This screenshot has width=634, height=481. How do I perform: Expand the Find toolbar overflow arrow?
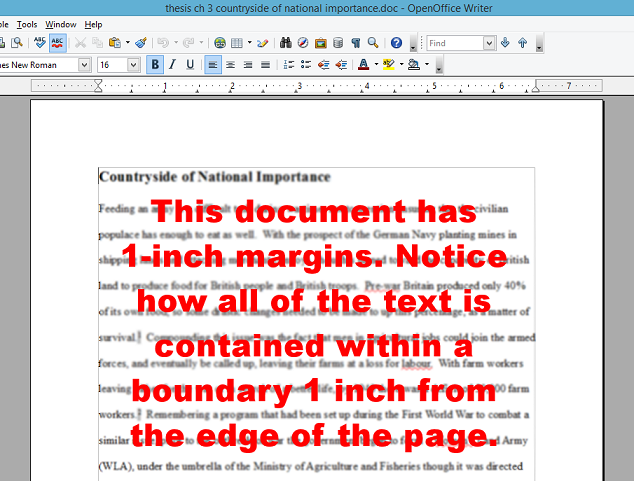[539, 43]
